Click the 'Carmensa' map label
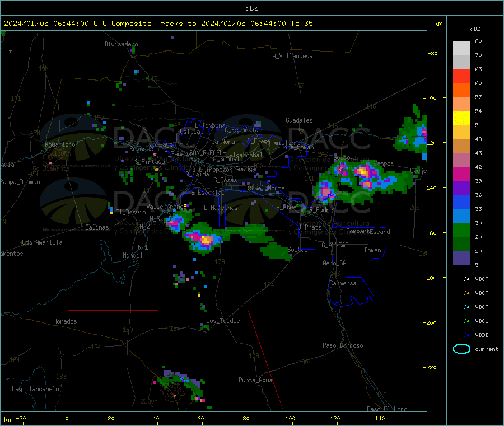Image resolution: width=504 pixels, height=426 pixels. pos(343,283)
